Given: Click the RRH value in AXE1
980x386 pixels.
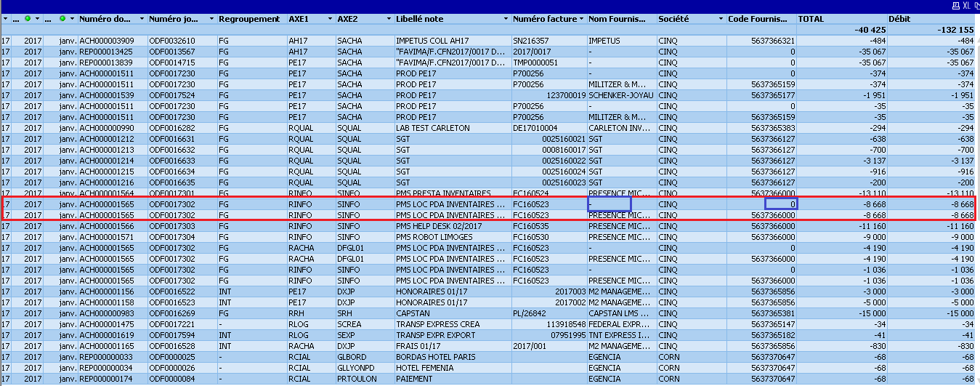Looking at the screenshot, I should pyautogui.click(x=296, y=313).
